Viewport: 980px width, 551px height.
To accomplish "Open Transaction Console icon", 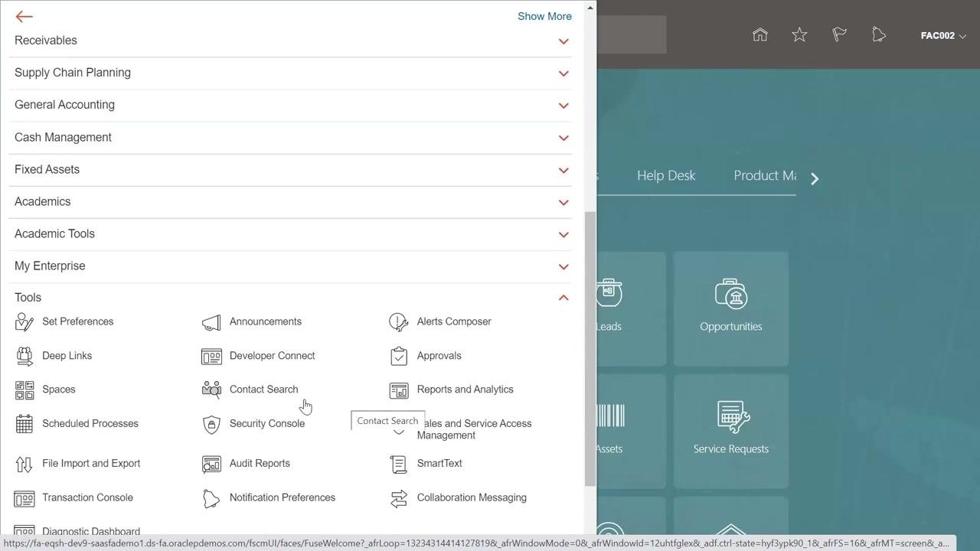I will pyautogui.click(x=24, y=498).
